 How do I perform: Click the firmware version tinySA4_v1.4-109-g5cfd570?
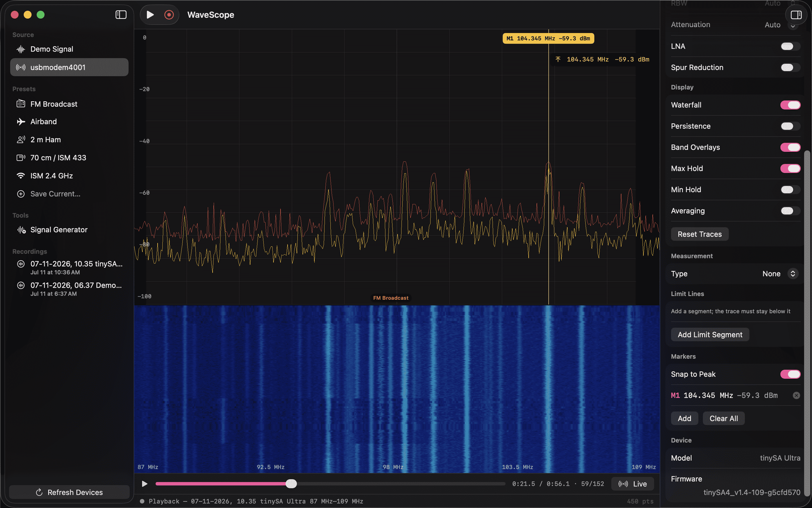[752, 492]
